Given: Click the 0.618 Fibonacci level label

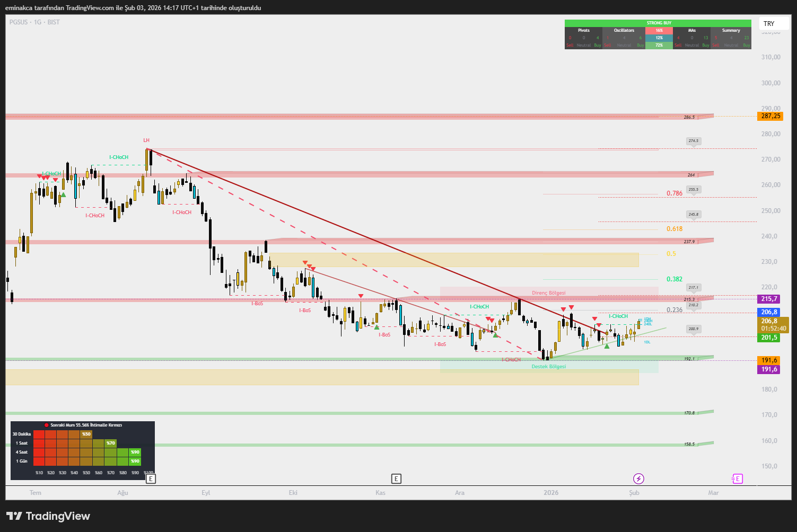Looking at the screenshot, I should click(675, 229).
